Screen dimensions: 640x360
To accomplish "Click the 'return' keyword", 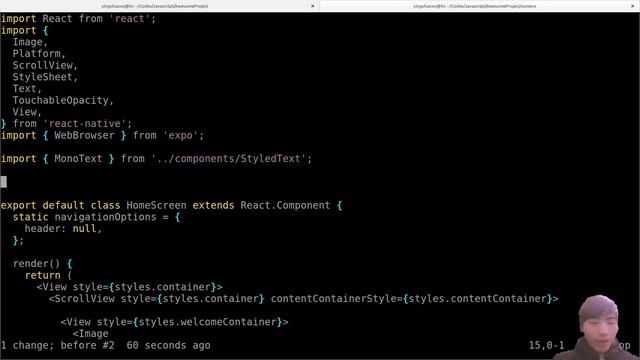I will (x=42, y=276).
